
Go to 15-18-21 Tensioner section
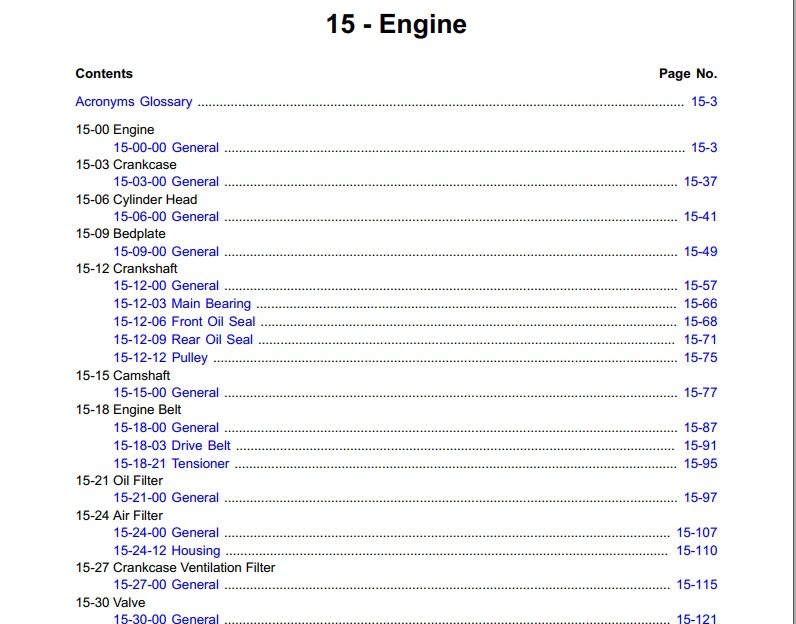point(171,464)
